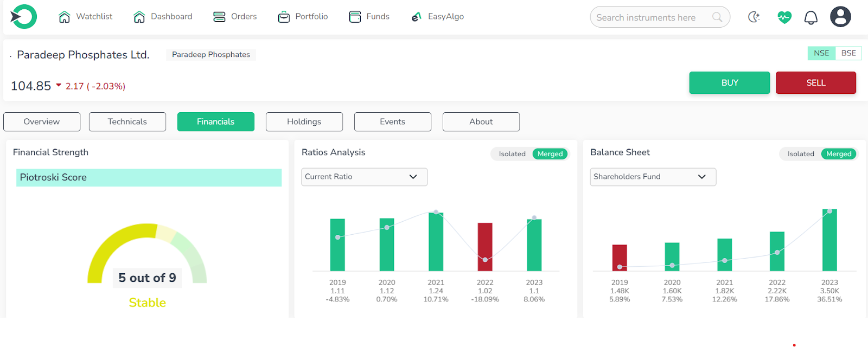Click the Paradeep Phosphates tag label

pyautogui.click(x=211, y=55)
